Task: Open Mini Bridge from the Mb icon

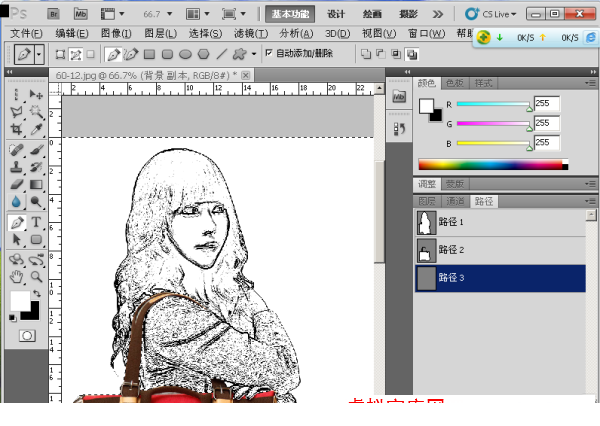Action: click(80, 14)
